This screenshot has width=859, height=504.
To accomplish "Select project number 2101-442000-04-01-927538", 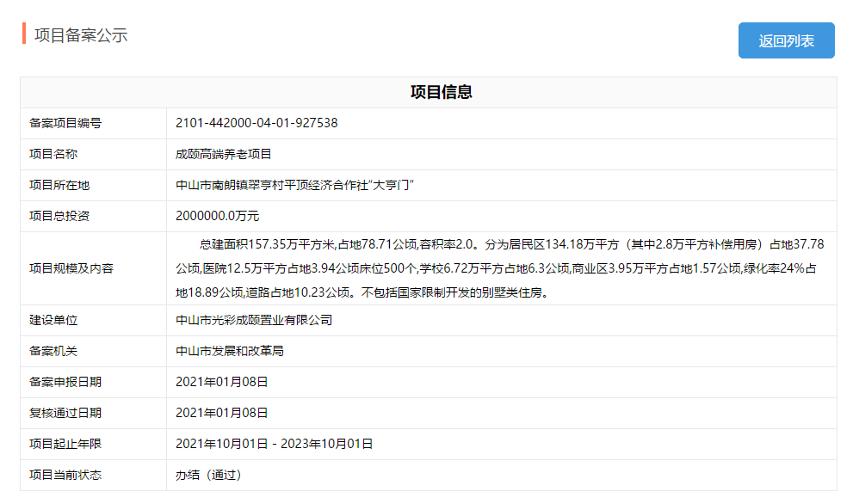I will coord(256,123).
